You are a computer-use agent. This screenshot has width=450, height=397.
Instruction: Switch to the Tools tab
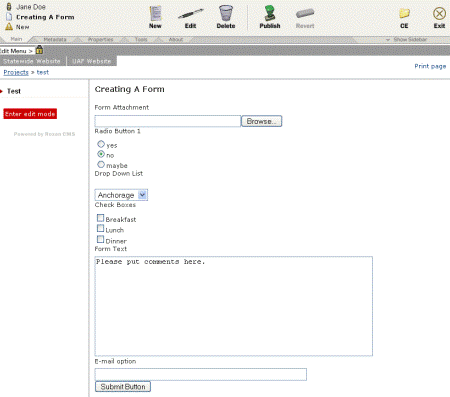click(x=141, y=39)
